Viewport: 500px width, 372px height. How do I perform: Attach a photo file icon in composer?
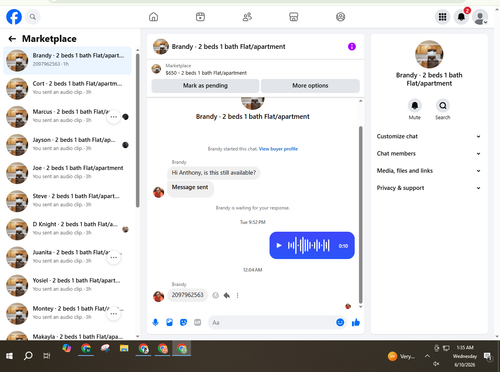pos(169,322)
